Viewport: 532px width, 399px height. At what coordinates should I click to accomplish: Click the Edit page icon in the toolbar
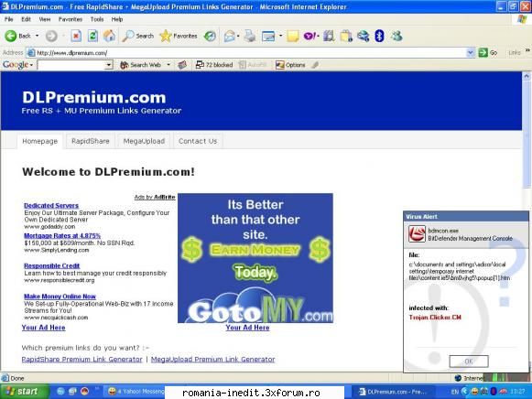point(268,36)
